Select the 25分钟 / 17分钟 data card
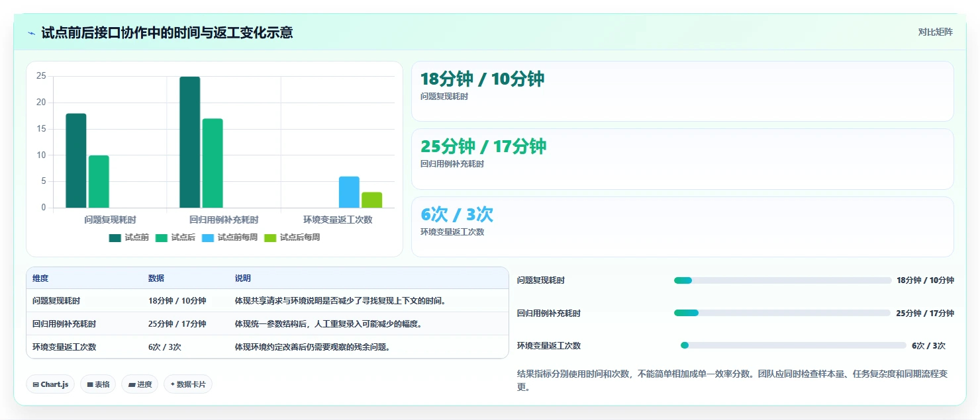This screenshot has height=420, width=980. click(683, 159)
